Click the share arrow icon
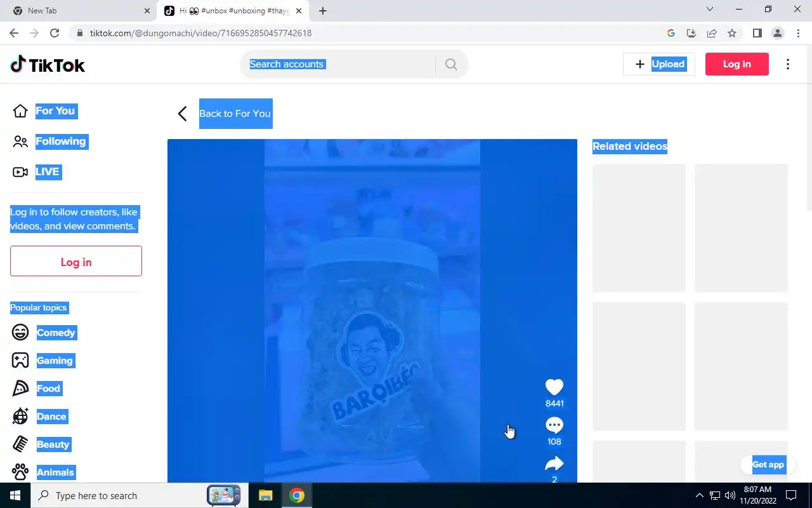Viewport: 812px width, 508px height. pyautogui.click(x=554, y=464)
